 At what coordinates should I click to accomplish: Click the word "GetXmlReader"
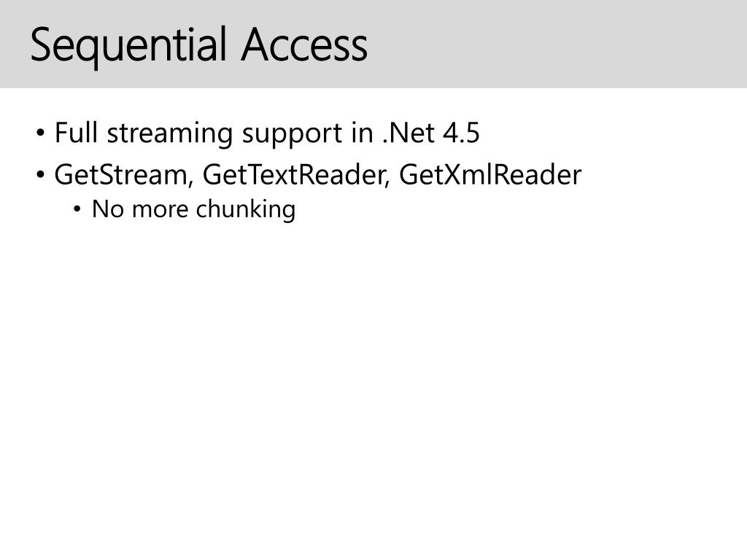[490, 174]
